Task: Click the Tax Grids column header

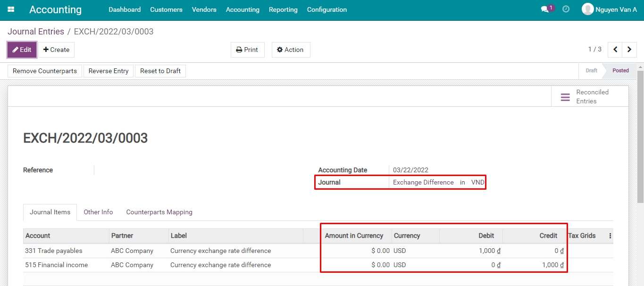Action: coord(582,236)
